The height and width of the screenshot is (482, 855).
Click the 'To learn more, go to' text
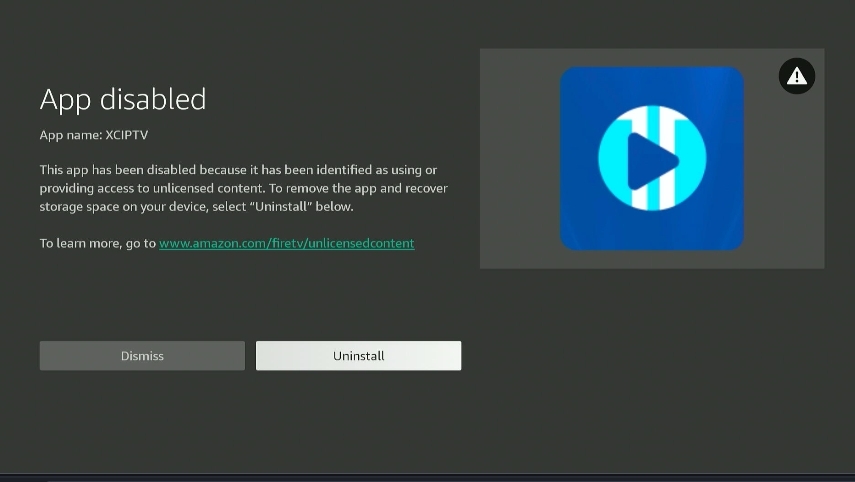pos(98,243)
